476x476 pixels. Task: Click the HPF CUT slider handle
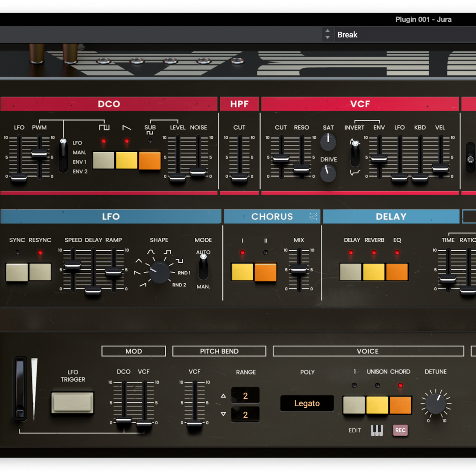coord(239,177)
